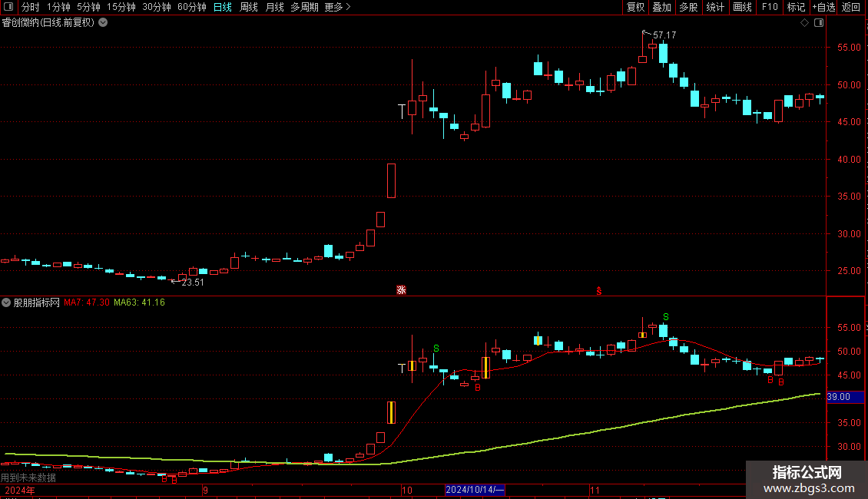
Task: Click the 2024/10/14 date cursor label
Action: pyautogui.click(x=475, y=490)
